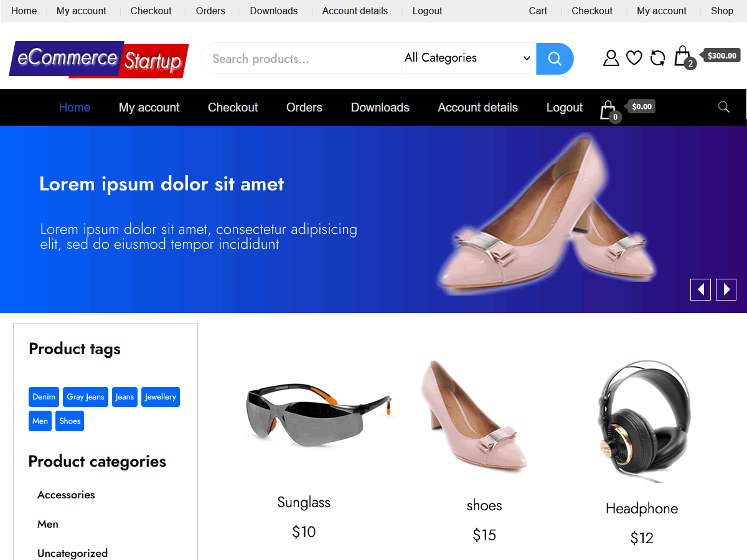This screenshot has width=747, height=560.
Task: Open the search icon in the black navbar
Action: [723, 107]
